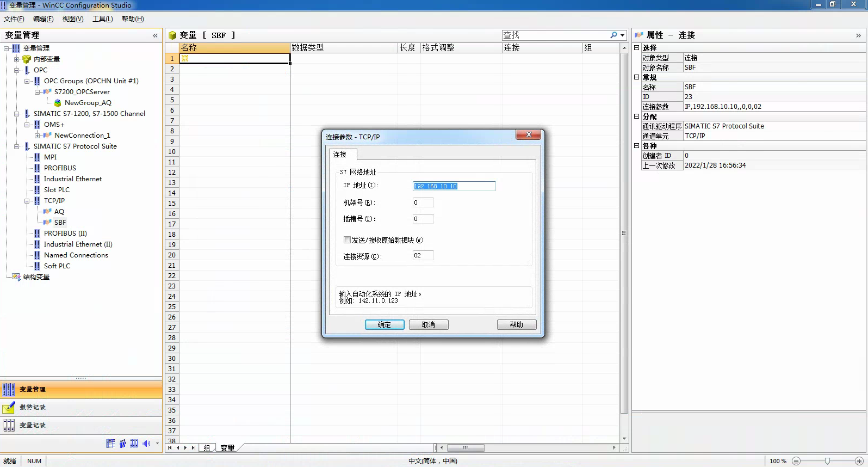Select the S7200_OPCServer connection

[82, 91]
